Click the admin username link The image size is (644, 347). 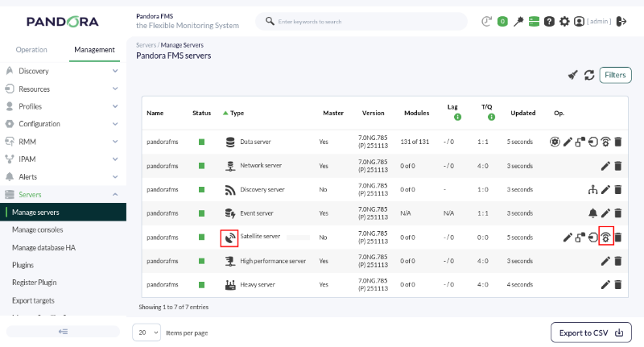[599, 22]
